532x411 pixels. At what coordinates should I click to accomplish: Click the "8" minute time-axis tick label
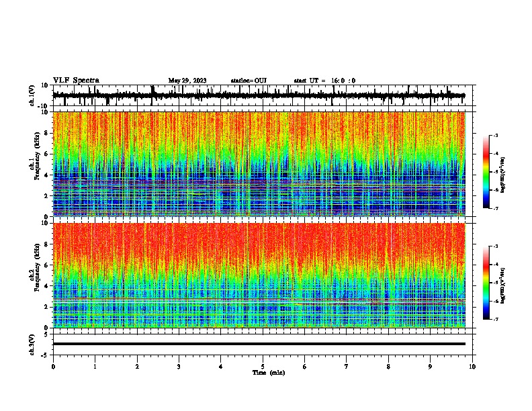(x=388, y=367)
